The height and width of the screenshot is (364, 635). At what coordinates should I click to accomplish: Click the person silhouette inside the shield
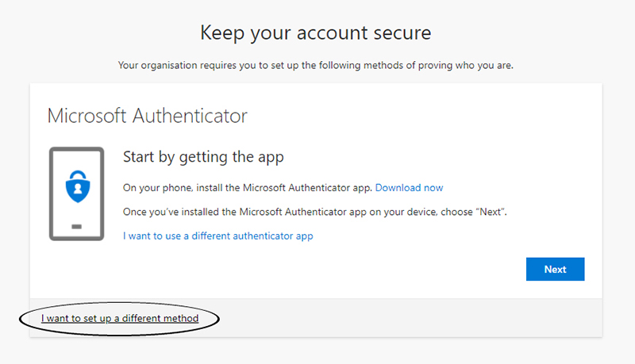pyautogui.click(x=76, y=187)
